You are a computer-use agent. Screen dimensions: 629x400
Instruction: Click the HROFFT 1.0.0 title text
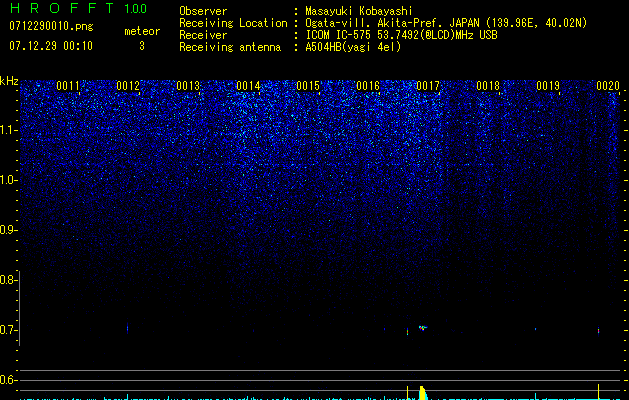pos(79,8)
